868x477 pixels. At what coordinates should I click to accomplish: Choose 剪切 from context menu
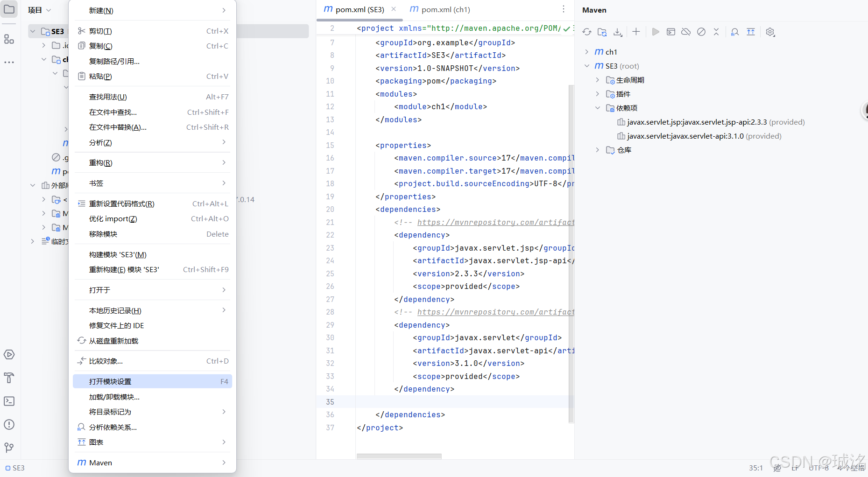tap(152, 31)
